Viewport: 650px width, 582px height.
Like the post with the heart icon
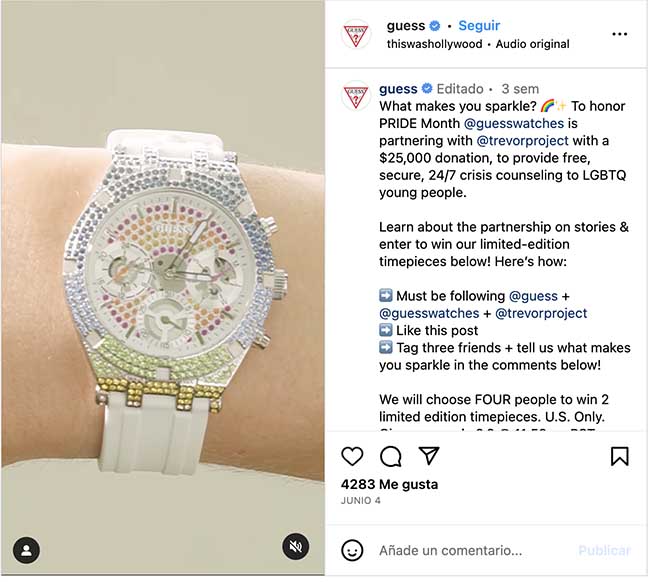[352, 456]
